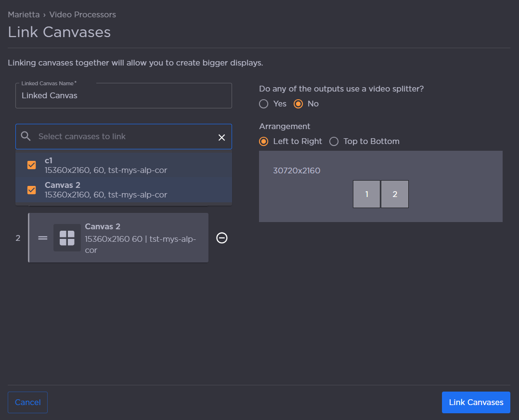This screenshot has height=420, width=519.
Task: Navigate to Marietta via the breadcrumb
Action: click(x=23, y=14)
